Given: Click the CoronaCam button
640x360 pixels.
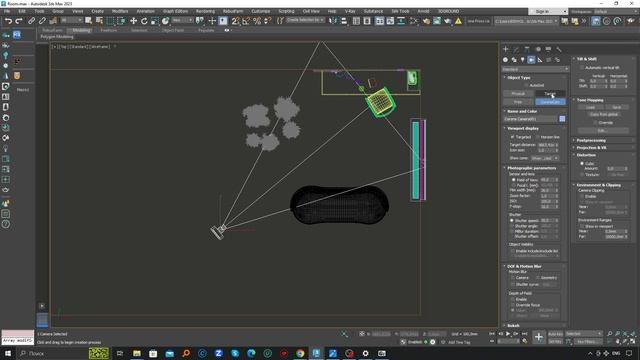Looking at the screenshot, I should point(550,102).
